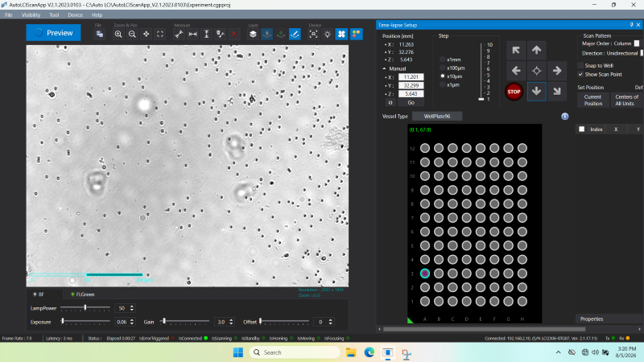The width and height of the screenshot is (644, 362).
Task: Select the vertical distance measure tool
Action: (207, 34)
